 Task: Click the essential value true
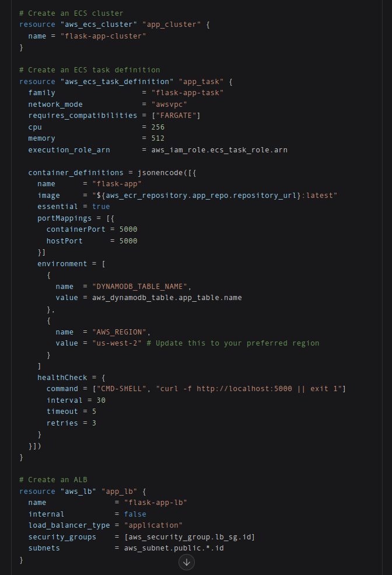coord(101,207)
